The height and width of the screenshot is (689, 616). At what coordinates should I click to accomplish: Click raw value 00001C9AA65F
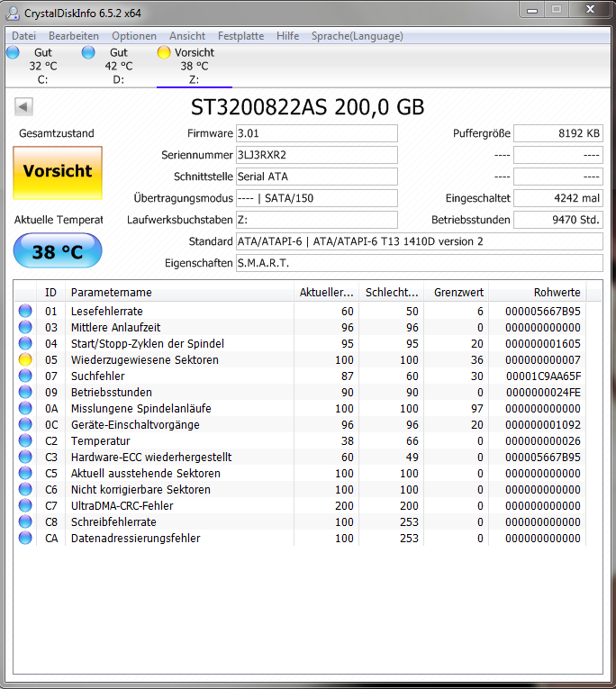click(544, 376)
